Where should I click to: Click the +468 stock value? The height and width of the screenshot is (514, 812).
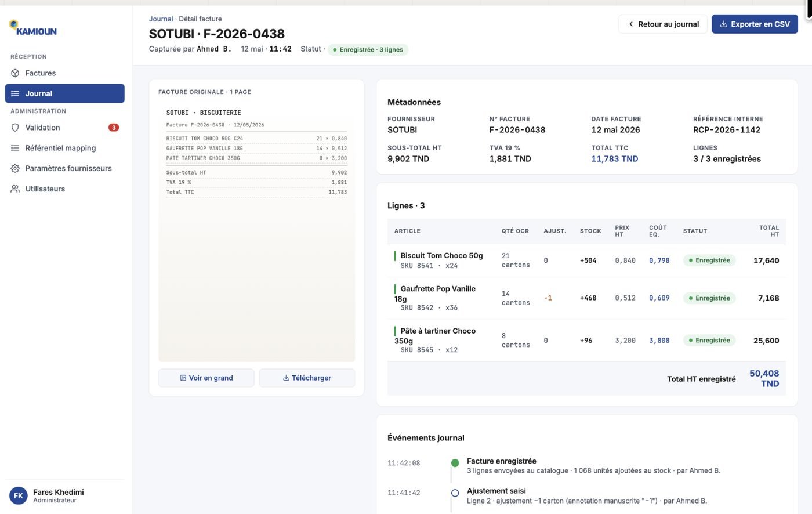point(588,298)
